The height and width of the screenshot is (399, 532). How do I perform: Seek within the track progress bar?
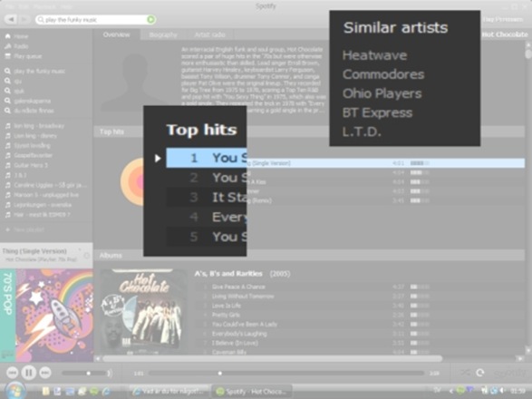point(286,374)
